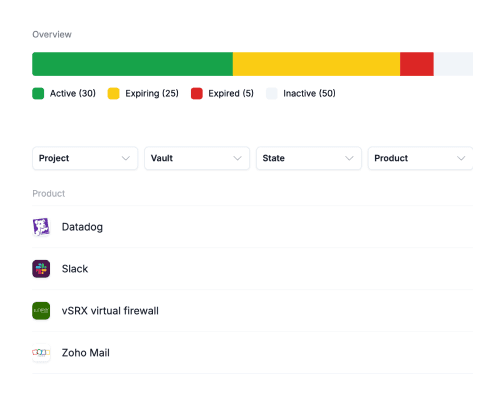The image size is (500, 400).
Task: Click the green Active segment of overview bar
Action: pos(132,64)
